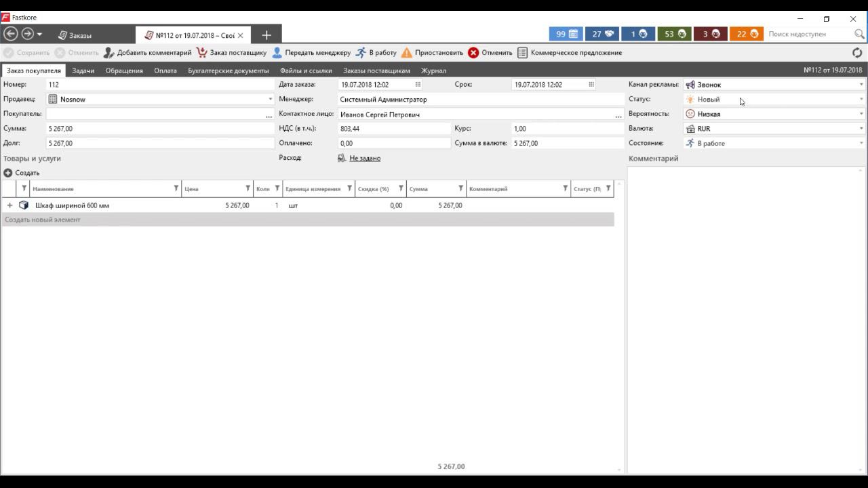
Task: Filter the Цена column
Action: point(248,188)
